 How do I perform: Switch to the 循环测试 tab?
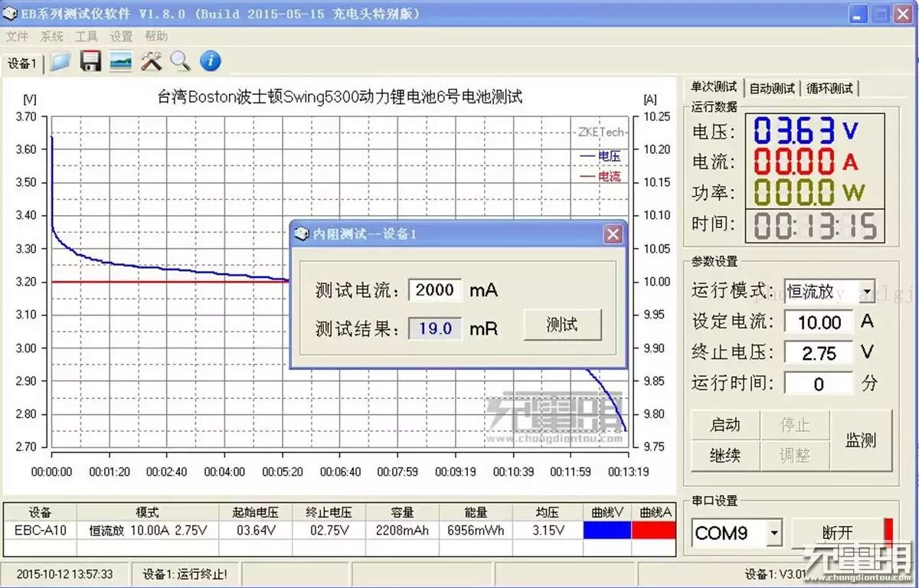830,88
